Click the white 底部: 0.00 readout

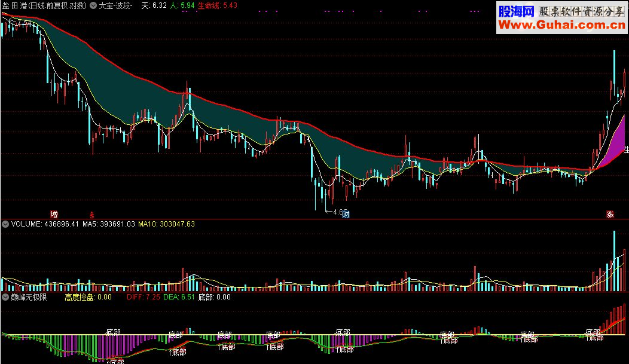point(215,297)
